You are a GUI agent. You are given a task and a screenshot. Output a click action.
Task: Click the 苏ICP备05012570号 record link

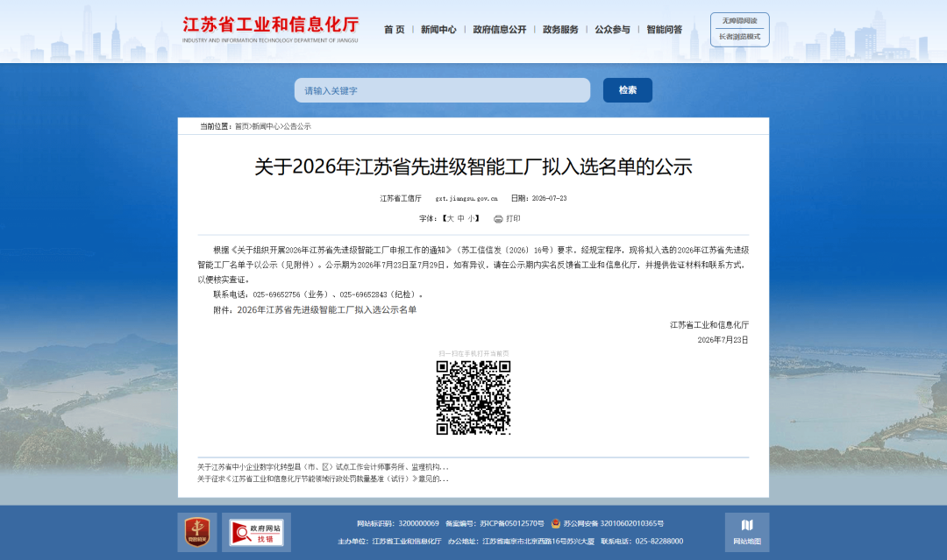pyautogui.click(x=512, y=524)
